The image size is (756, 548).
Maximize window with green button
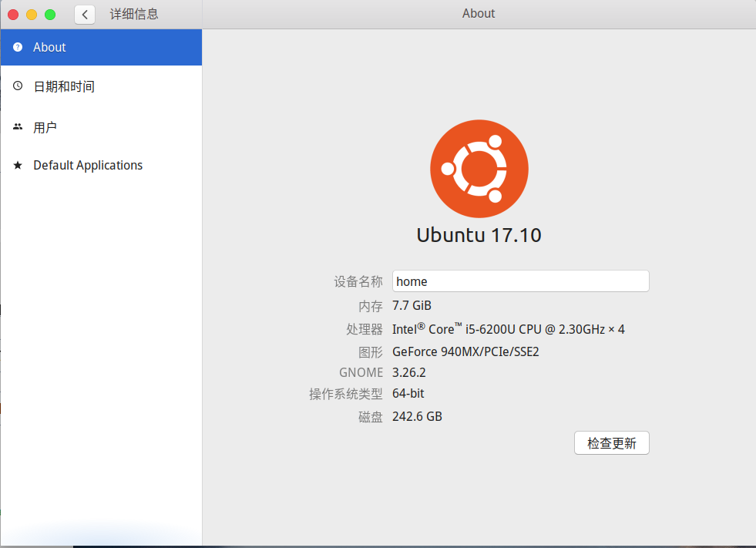coord(50,15)
